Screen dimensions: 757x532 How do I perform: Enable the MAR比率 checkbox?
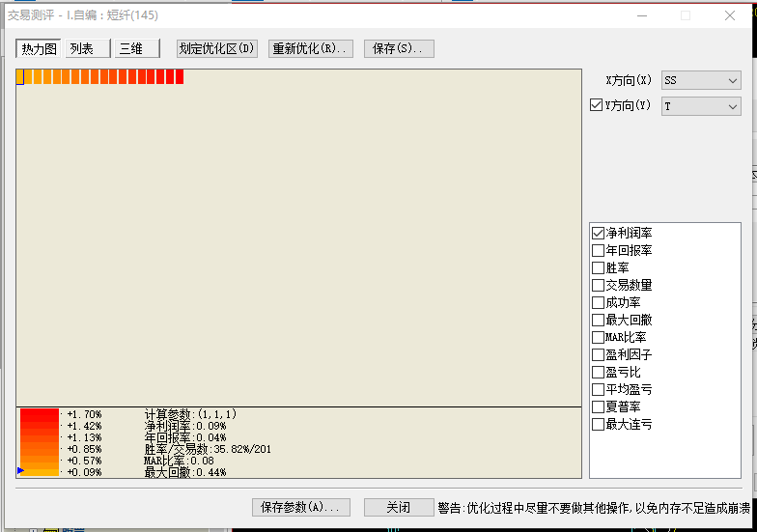(599, 338)
